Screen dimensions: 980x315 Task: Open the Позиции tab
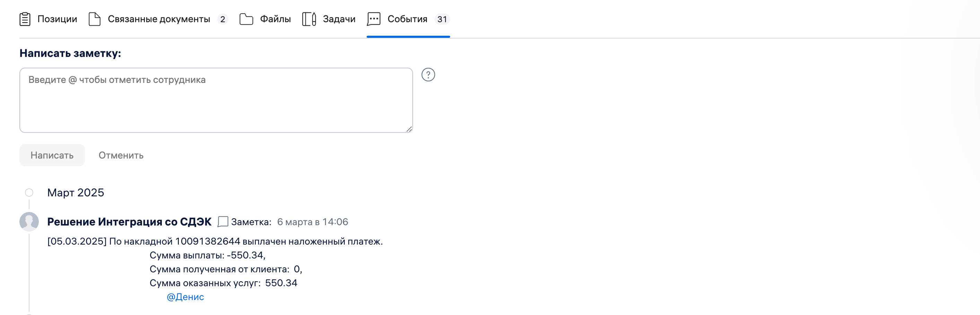pyautogui.click(x=57, y=19)
